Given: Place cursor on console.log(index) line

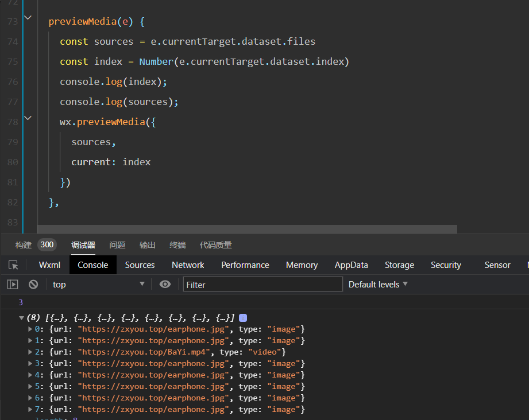Looking at the screenshot, I should click(113, 82).
